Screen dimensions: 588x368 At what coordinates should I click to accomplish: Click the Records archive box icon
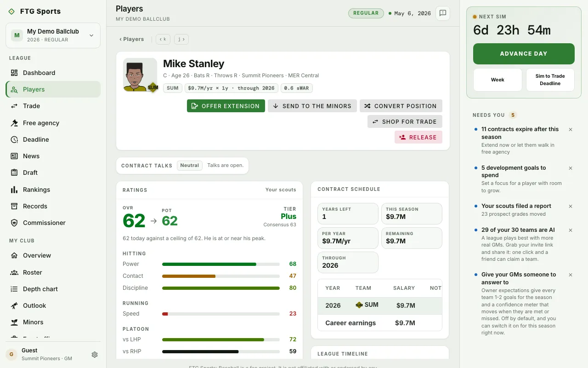(14, 206)
